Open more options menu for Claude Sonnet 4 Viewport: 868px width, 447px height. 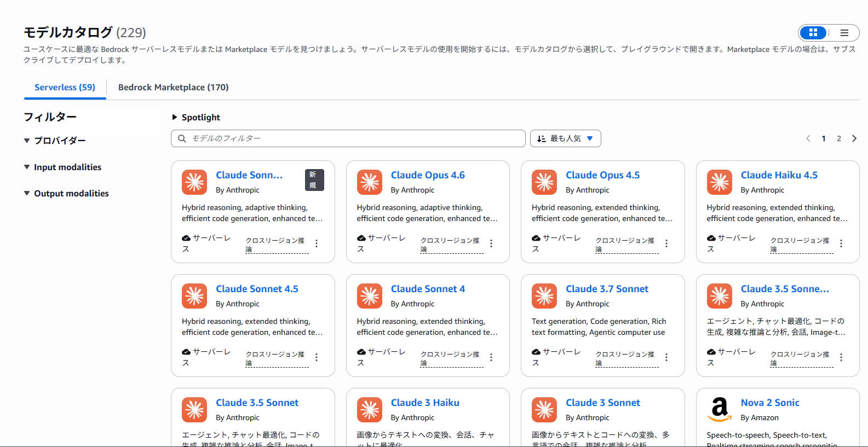491,357
